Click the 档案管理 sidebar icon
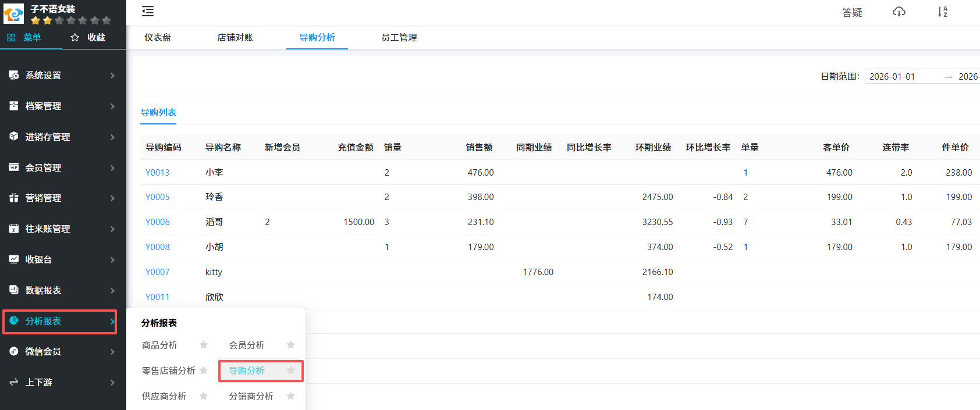The image size is (980, 410). [x=14, y=106]
